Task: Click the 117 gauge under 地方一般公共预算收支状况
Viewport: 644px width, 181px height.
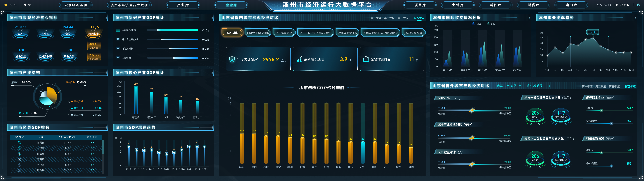Action: [x=561, y=116]
